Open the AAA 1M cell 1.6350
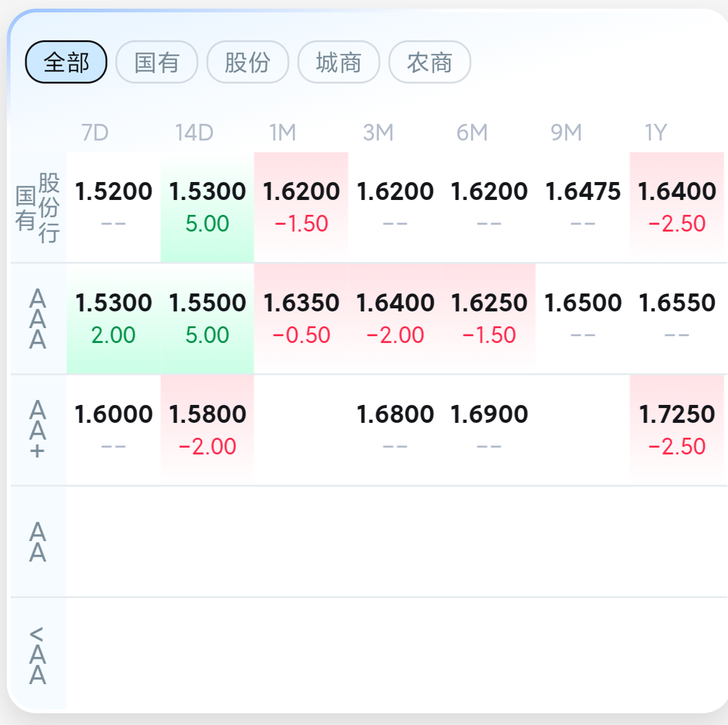The width and height of the screenshot is (728, 725). coord(301,319)
